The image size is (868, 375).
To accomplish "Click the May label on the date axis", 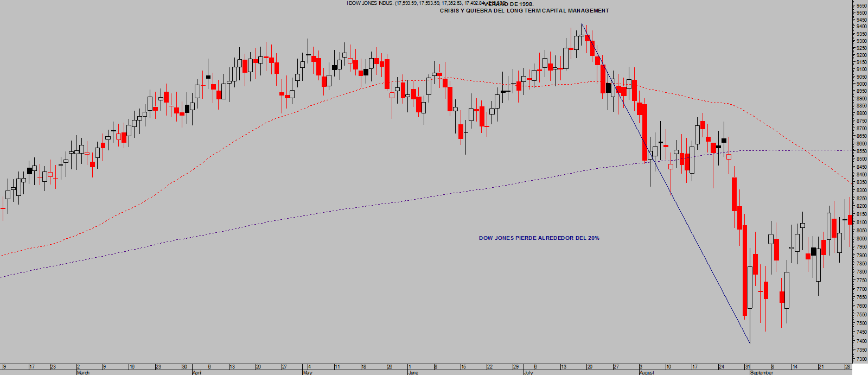I will point(308,373).
